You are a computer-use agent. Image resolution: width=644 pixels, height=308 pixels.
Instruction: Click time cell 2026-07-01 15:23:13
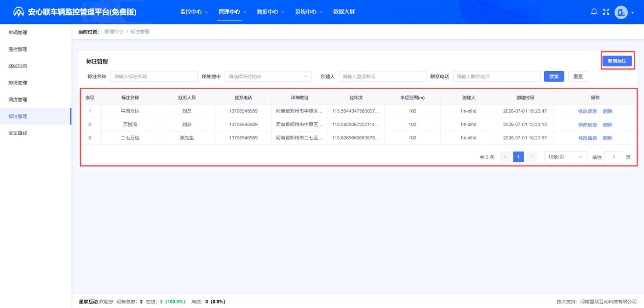tap(525, 125)
